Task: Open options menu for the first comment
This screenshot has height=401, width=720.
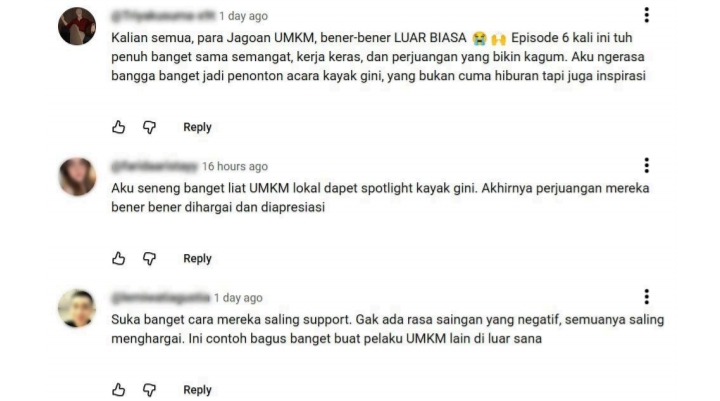Action: 647,15
